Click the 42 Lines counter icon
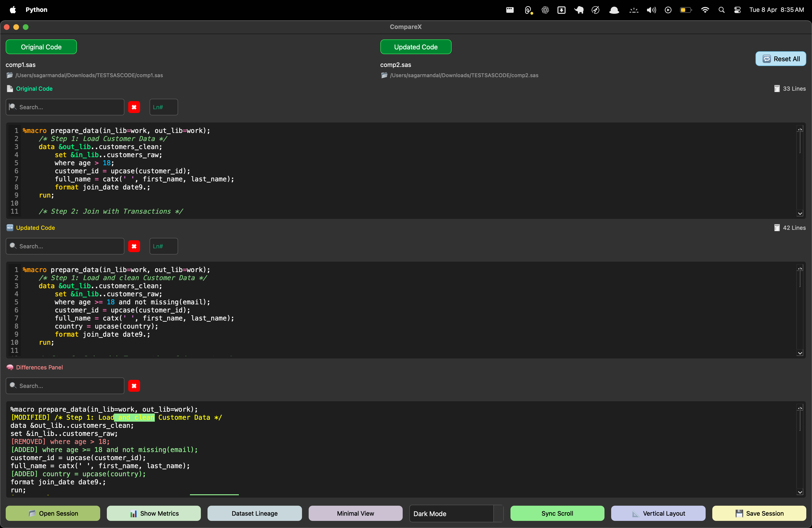Viewport: 812px width, 528px height. (777, 227)
